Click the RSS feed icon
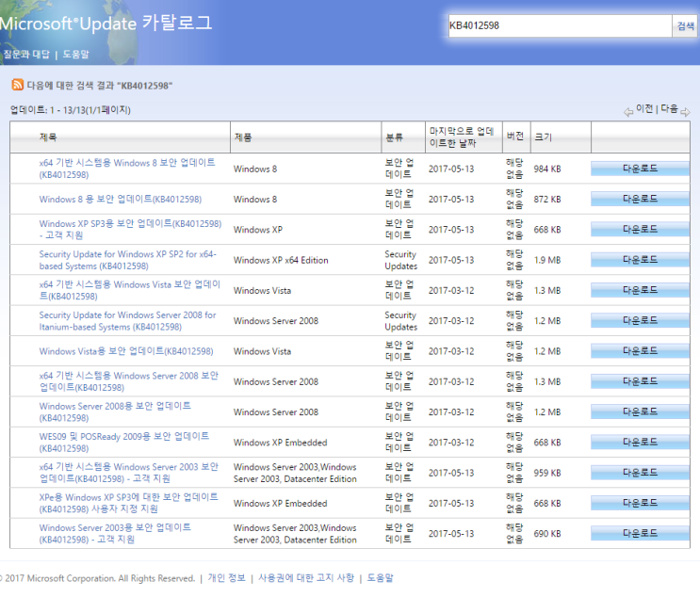Viewport: 700px width, 597px height. click(17, 85)
